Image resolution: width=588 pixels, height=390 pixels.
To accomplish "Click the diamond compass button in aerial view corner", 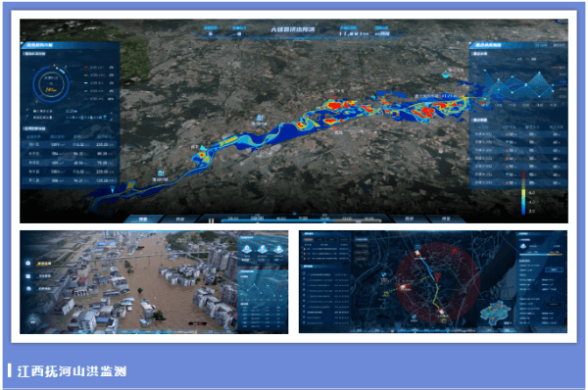I will (33, 320).
